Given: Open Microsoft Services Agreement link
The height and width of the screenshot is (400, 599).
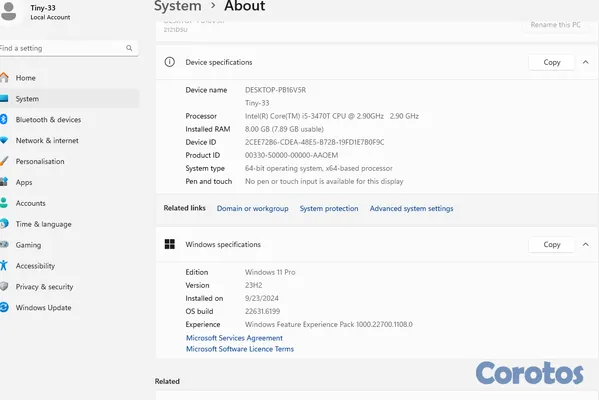Looking at the screenshot, I should click(234, 338).
